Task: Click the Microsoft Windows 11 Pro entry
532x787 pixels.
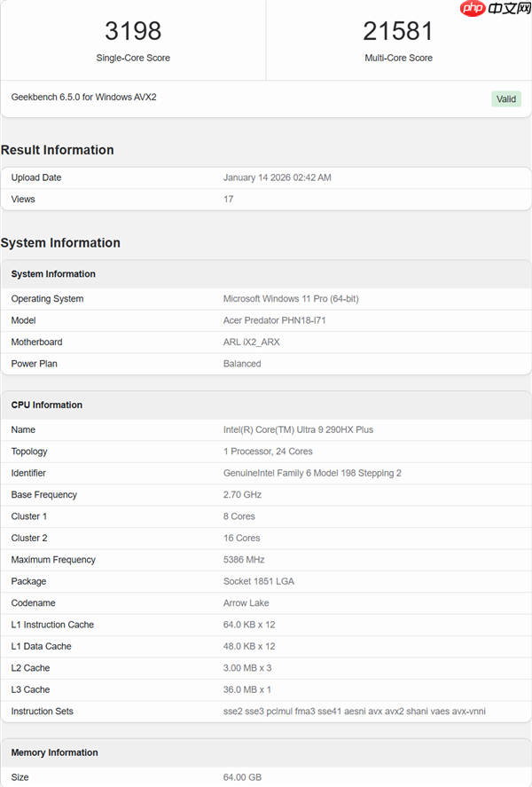Action: 293,298
